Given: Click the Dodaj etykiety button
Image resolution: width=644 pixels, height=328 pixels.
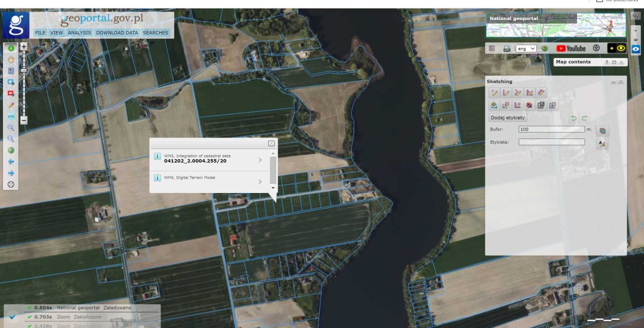Looking at the screenshot, I should [x=508, y=117].
